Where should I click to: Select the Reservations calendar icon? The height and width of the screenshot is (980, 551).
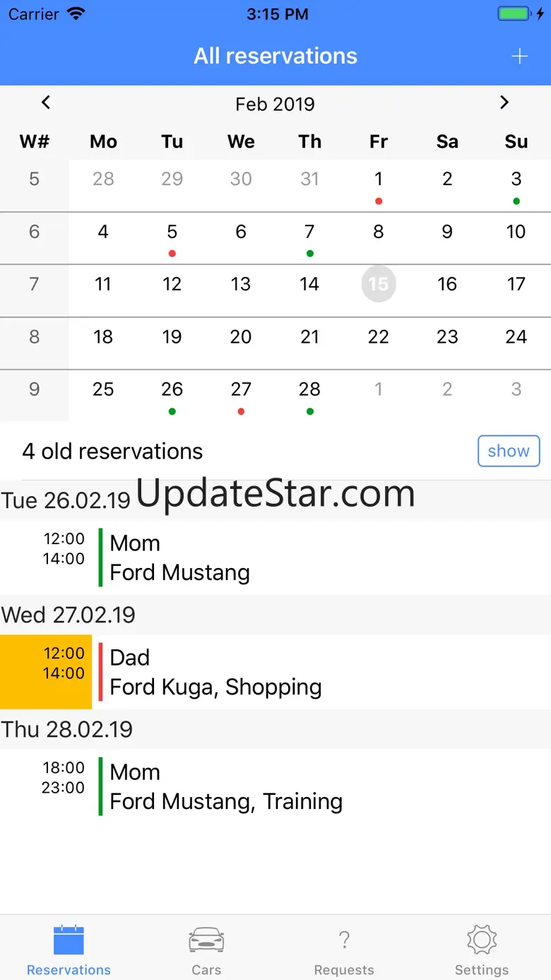[69, 941]
